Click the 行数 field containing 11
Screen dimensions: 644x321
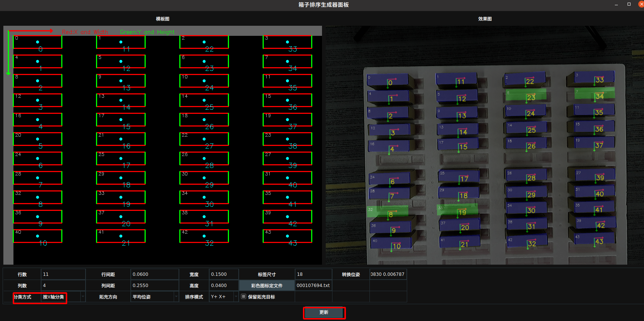click(x=63, y=274)
